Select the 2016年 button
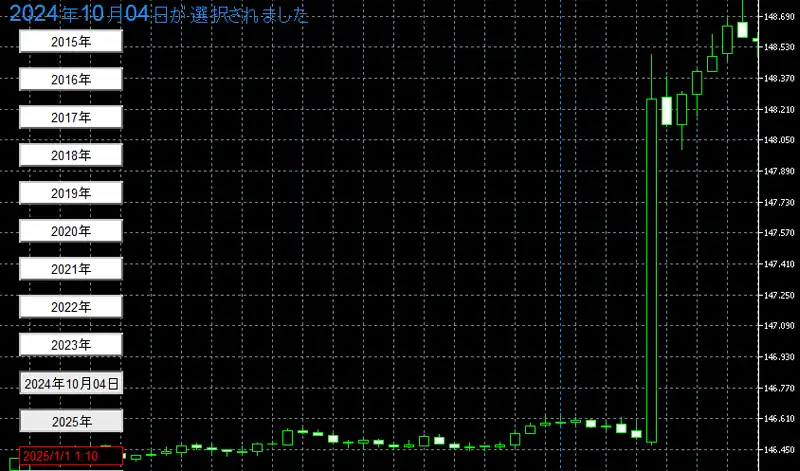800x471 pixels. [x=71, y=79]
